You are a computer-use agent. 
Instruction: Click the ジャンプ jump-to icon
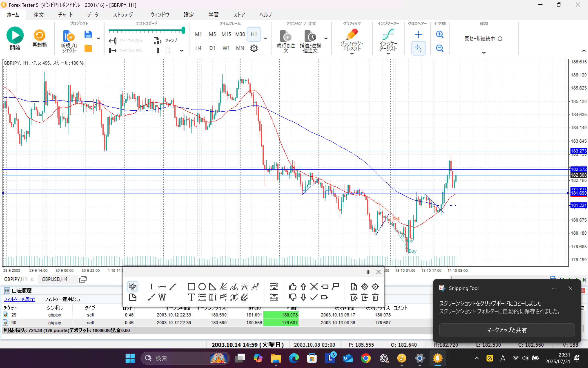click(x=158, y=41)
